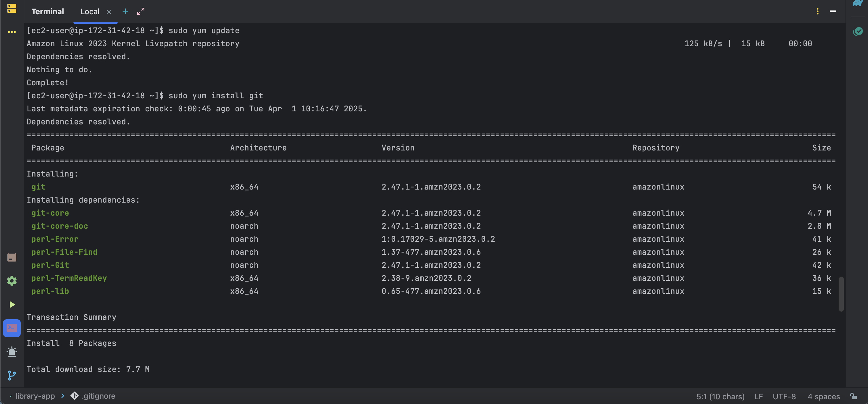Click the terminal vertical scrollbar thumb

[841, 294]
